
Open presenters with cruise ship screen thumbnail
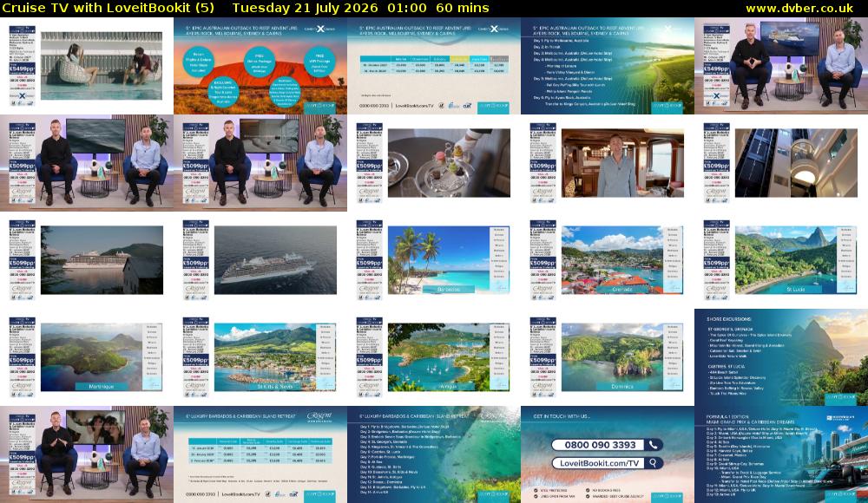point(781,66)
